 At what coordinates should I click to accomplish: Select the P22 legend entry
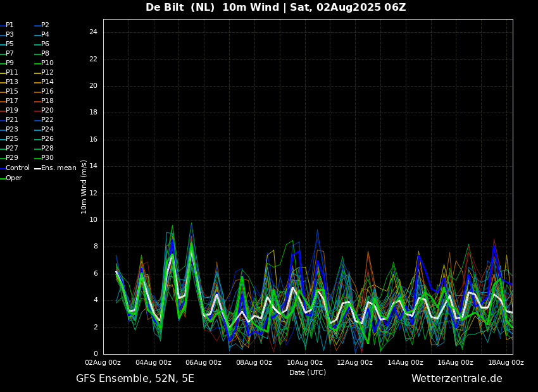coord(47,120)
